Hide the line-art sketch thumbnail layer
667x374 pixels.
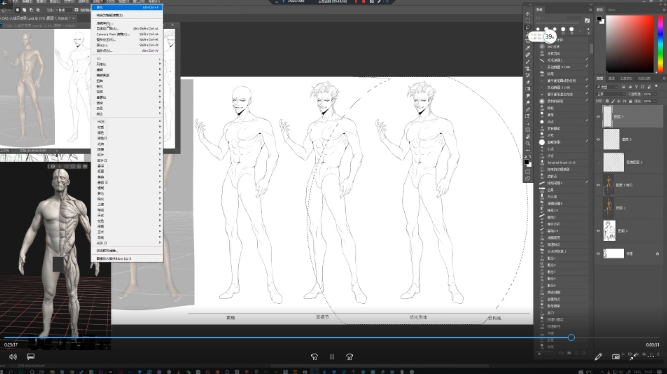598,231
